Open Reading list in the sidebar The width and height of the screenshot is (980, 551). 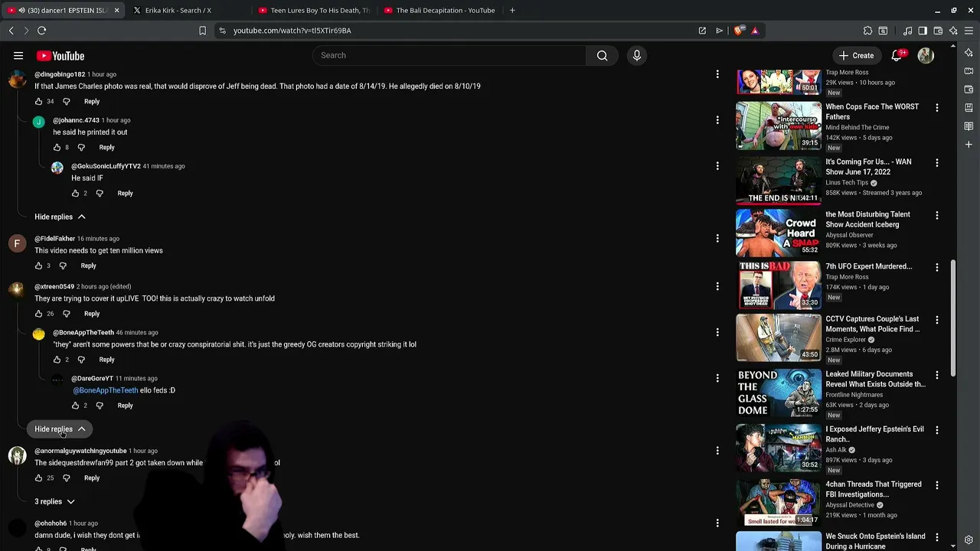tap(969, 126)
